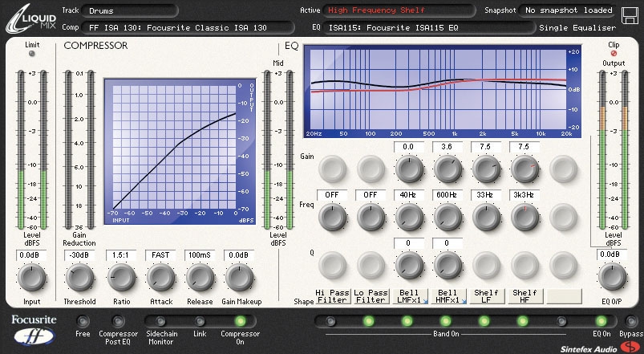Turn off the Compressor On LED
The height and width of the screenshot is (354, 644).
click(x=240, y=321)
